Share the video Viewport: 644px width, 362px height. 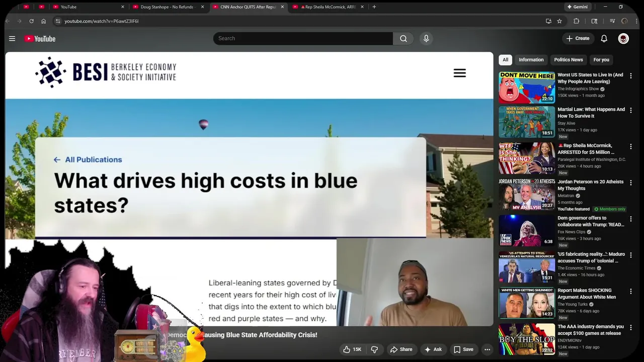tap(401, 349)
